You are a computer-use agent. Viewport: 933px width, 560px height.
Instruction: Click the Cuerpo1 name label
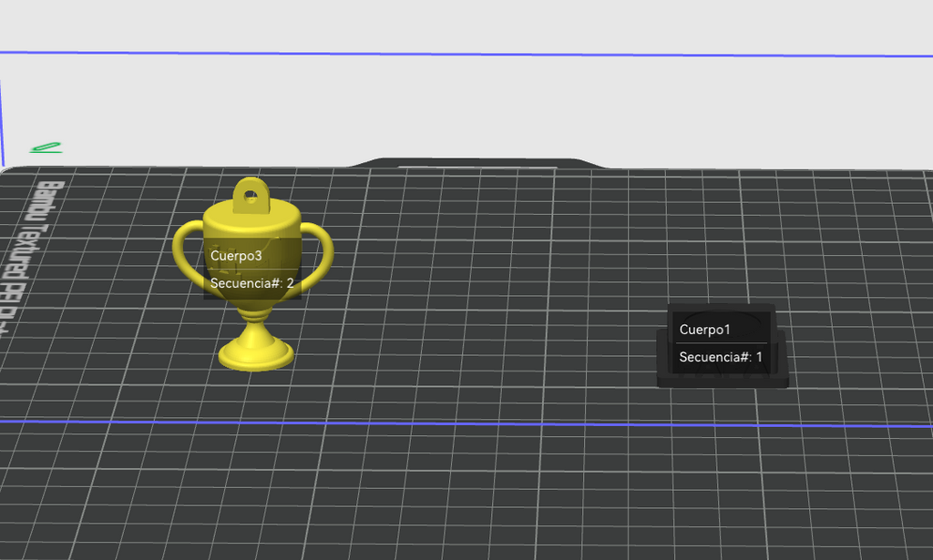(x=704, y=330)
